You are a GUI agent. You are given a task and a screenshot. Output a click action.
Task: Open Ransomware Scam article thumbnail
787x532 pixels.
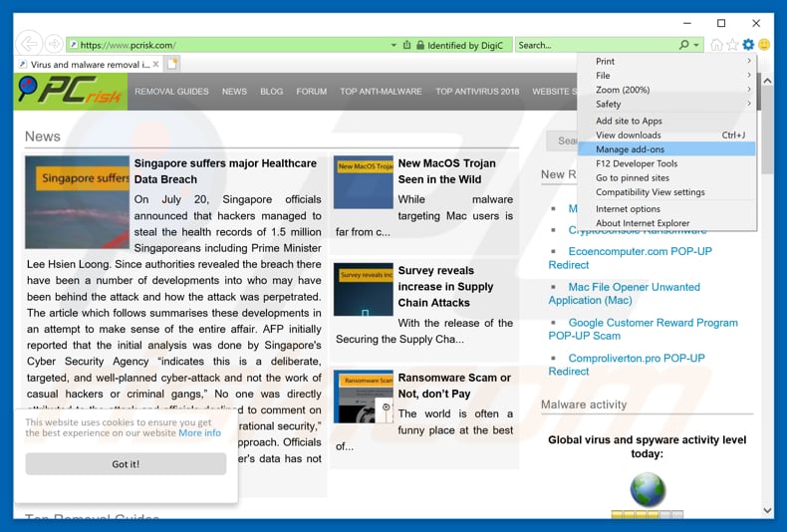tap(364, 397)
